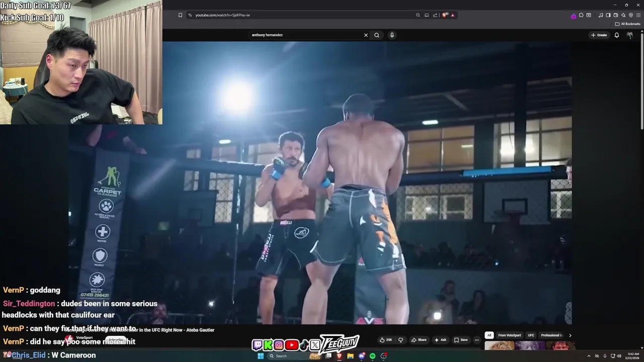This screenshot has width=644, height=362.
Task: Open the browser hamburger menu
Action: coord(638,15)
